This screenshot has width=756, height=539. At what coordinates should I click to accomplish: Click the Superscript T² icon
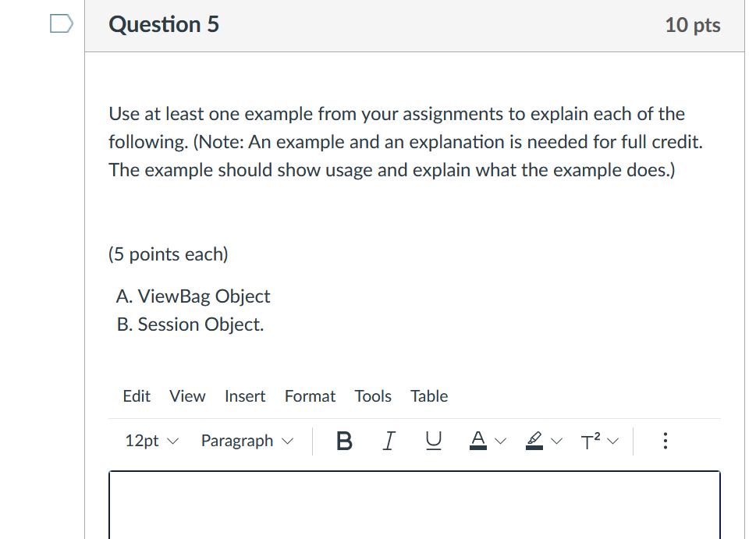pyautogui.click(x=591, y=440)
